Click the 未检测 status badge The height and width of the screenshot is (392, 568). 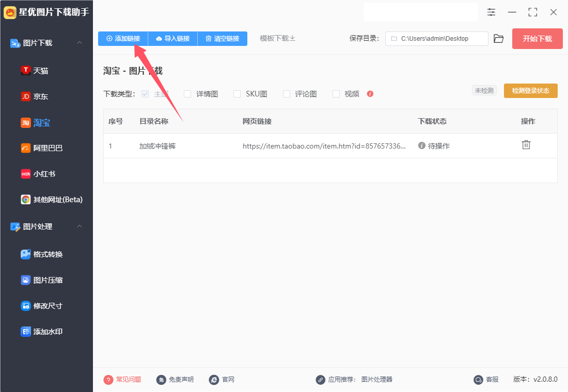click(484, 90)
